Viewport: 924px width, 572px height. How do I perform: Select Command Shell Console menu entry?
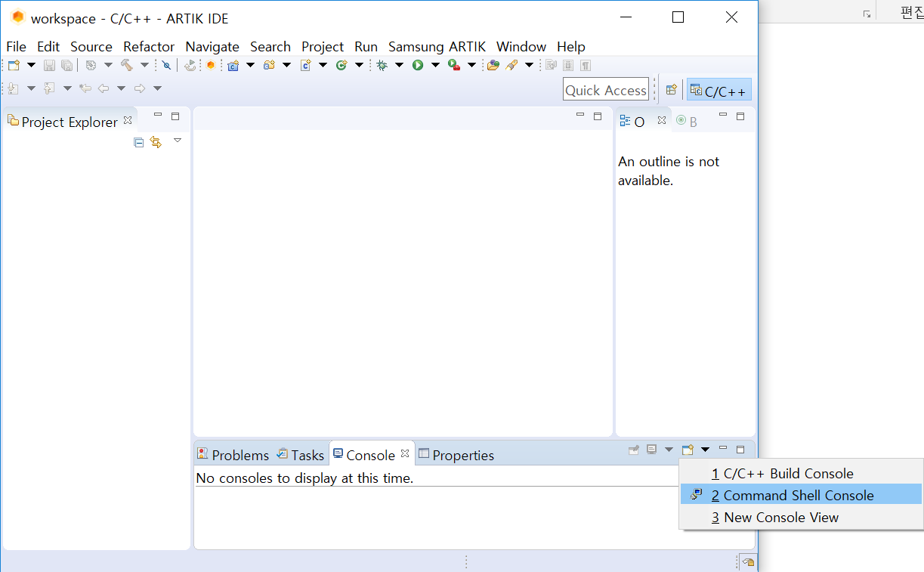pyautogui.click(x=802, y=496)
